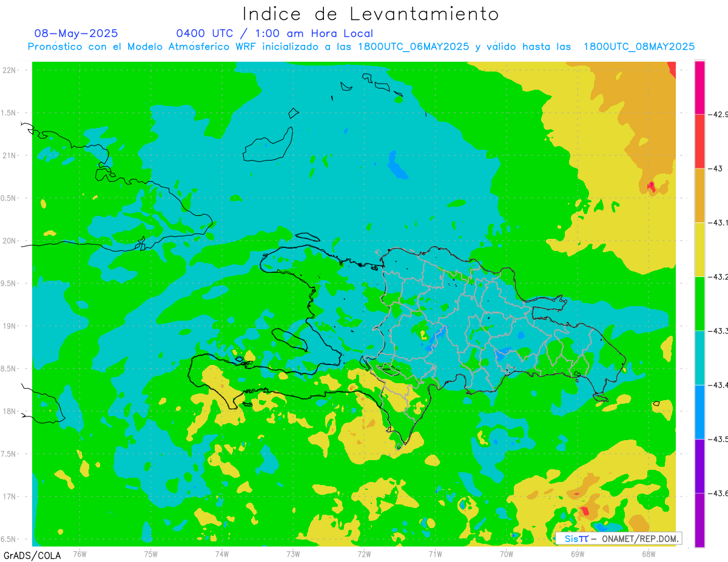Click the '69W' longitude label

click(x=578, y=554)
